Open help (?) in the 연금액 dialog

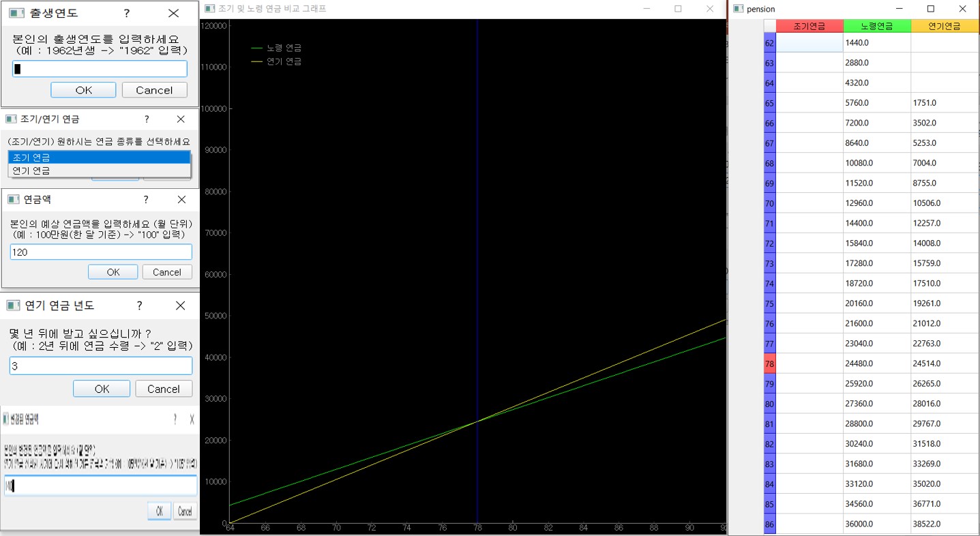(x=146, y=199)
